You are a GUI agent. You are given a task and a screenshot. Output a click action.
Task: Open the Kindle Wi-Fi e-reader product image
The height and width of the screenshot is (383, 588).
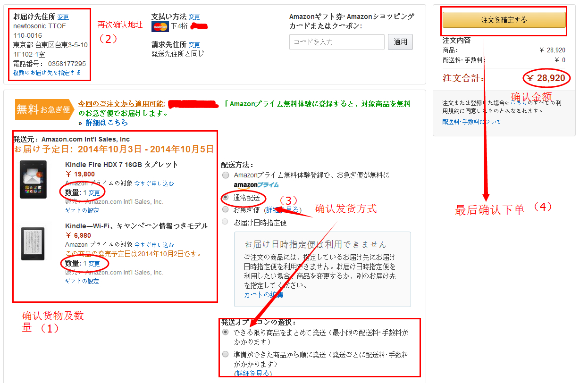pos(33,243)
